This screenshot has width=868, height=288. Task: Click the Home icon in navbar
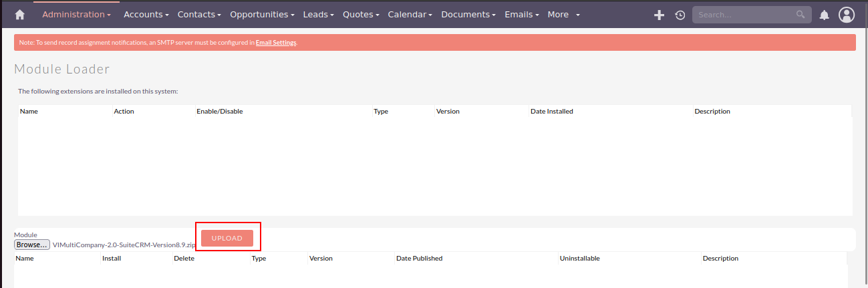click(x=19, y=15)
